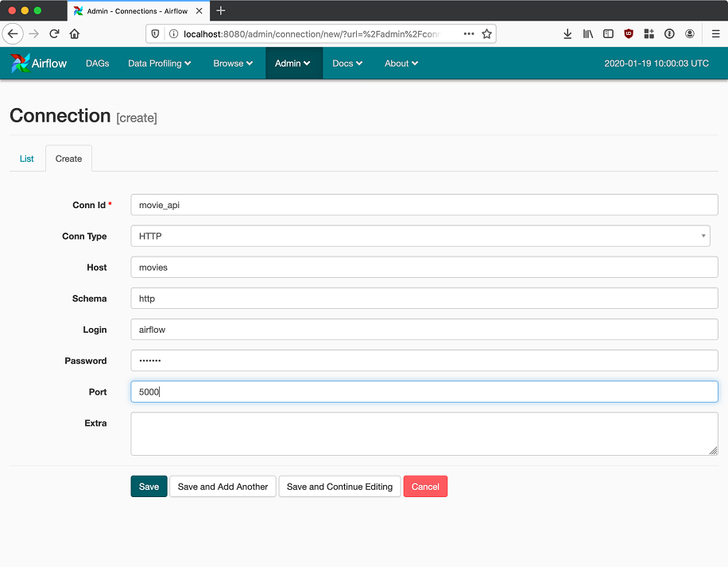Viewport: 728px width, 567px height.
Task: Navigate back with the back arrow
Action: click(13, 34)
